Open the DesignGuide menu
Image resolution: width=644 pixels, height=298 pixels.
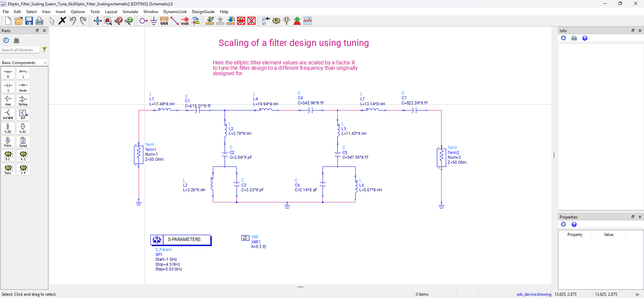click(203, 11)
